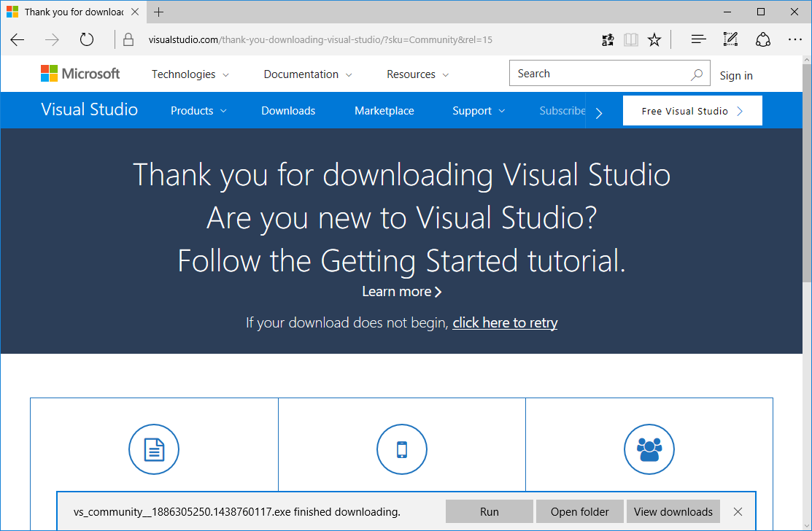
Task: Click the document icon circle
Action: point(154,449)
